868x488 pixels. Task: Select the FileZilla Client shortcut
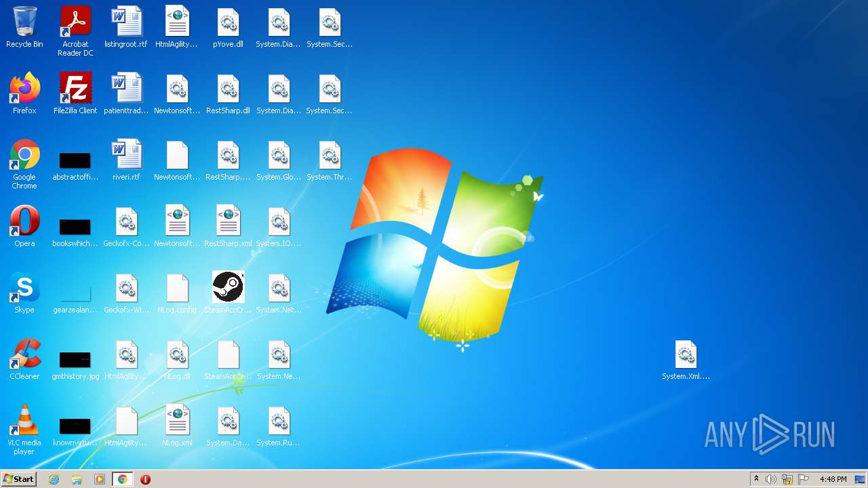click(75, 94)
